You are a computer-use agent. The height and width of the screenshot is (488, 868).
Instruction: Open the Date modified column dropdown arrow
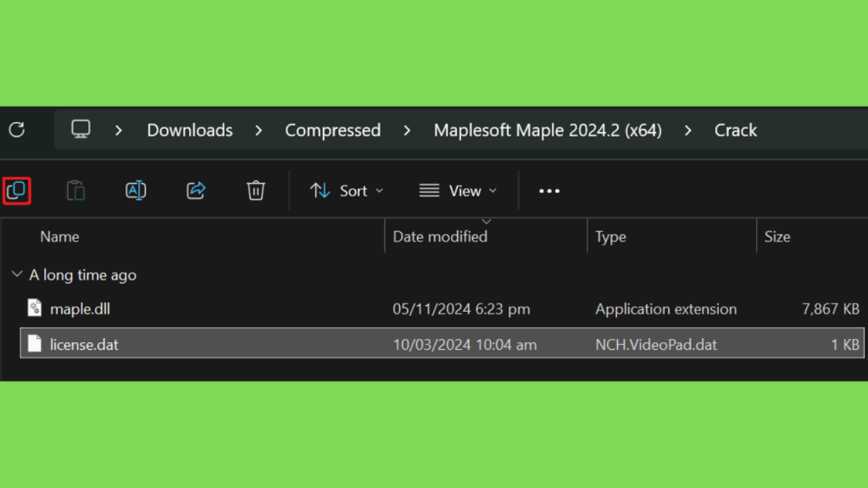486,222
